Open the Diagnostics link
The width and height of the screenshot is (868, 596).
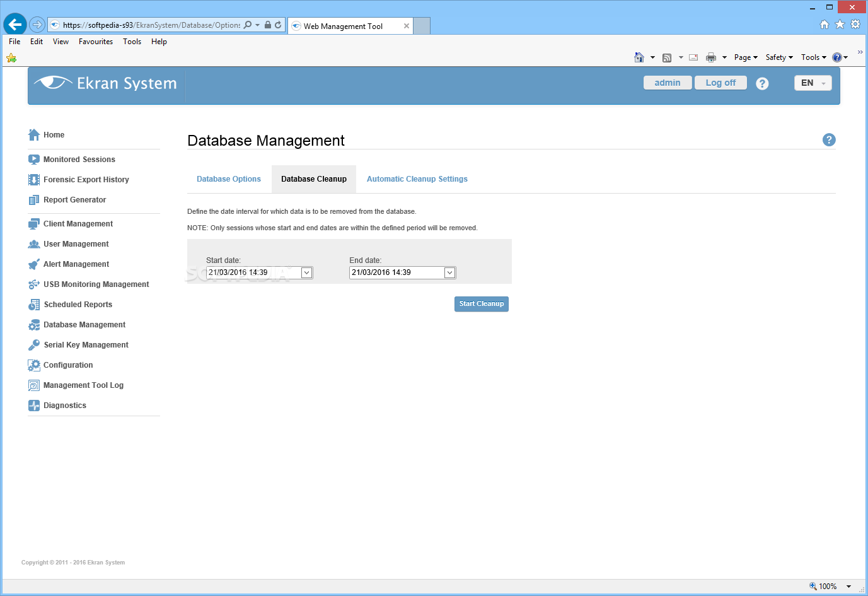point(65,406)
